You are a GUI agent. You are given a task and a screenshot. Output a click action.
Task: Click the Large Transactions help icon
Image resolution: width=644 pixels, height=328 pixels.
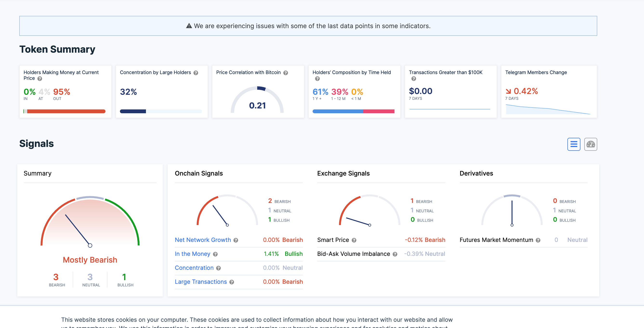[231, 282]
